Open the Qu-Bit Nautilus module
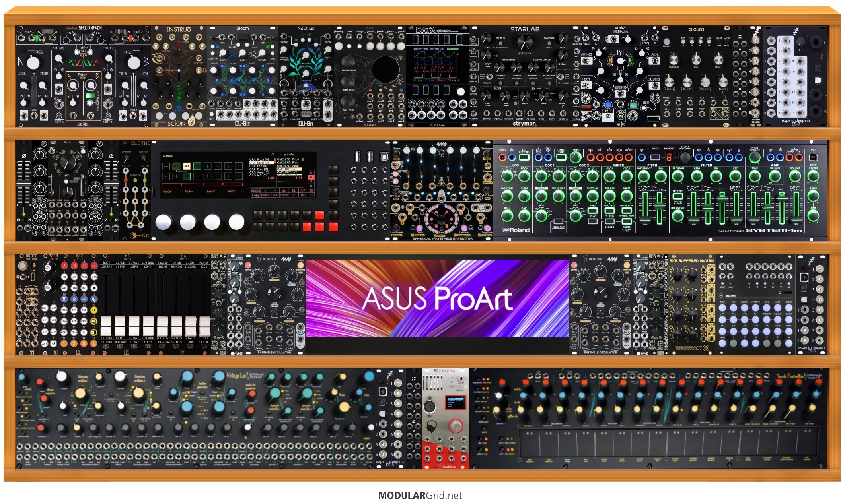The image size is (841, 504). [x=306, y=76]
